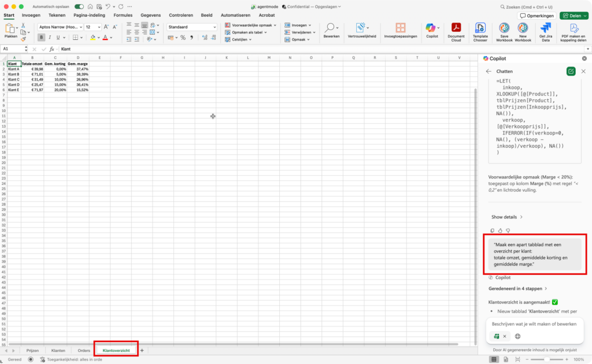Click the globe icon in Copilot input
The width and height of the screenshot is (592, 364).
tap(517, 336)
